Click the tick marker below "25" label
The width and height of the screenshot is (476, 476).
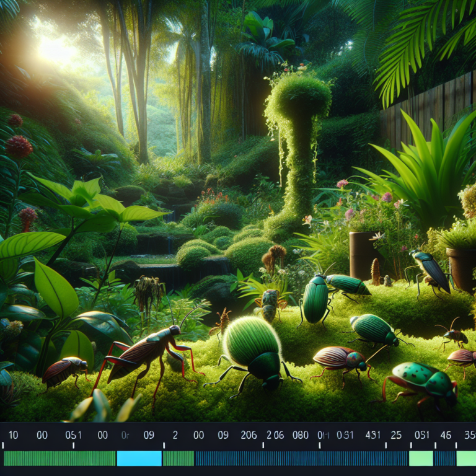click(386, 446)
